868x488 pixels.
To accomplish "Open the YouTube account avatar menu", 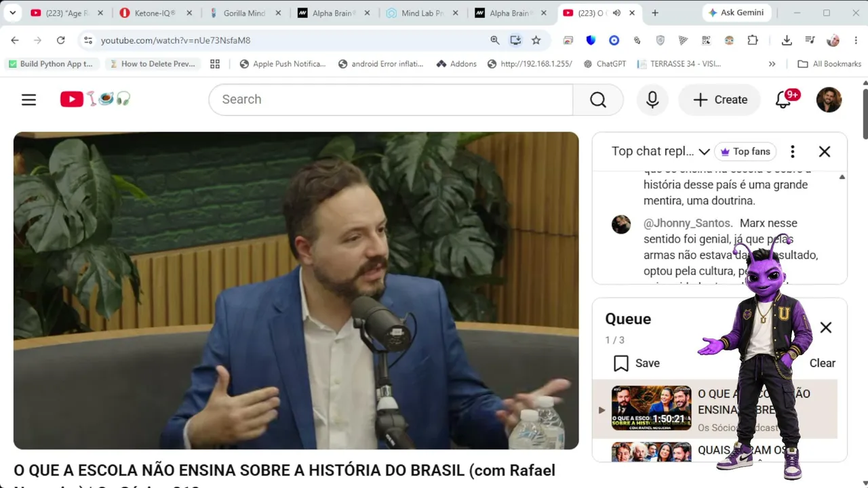I will 829,100.
